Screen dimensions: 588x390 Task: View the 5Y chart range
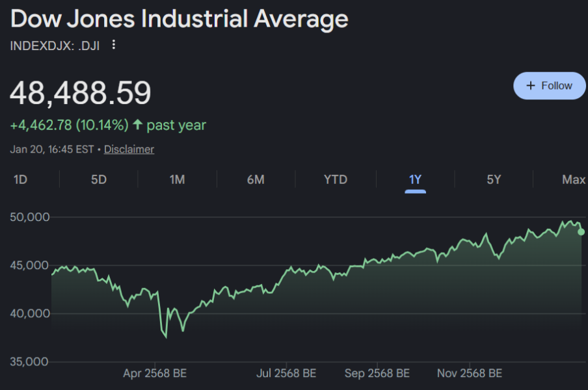pyautogui.click(x=494, y=179)
